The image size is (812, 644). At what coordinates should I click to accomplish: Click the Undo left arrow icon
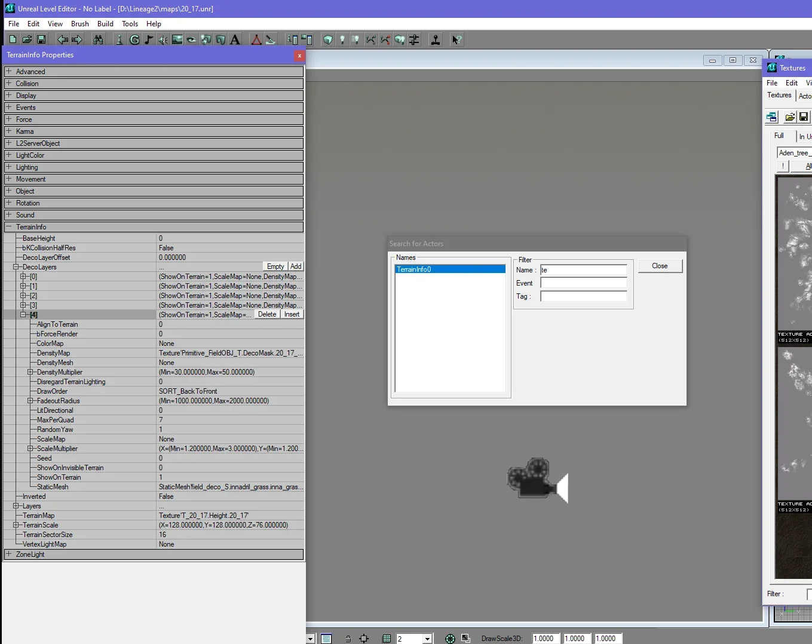point(62,39)
